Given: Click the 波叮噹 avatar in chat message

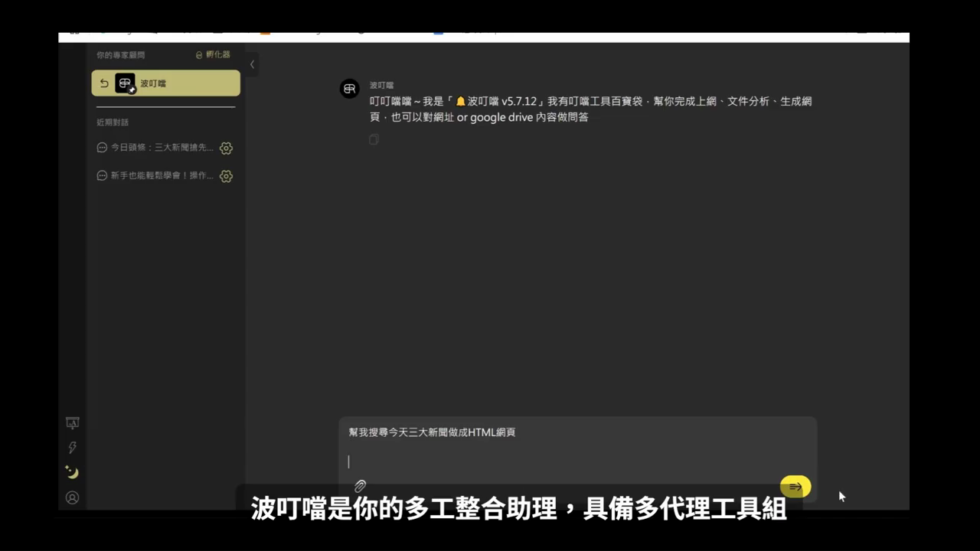Looking at the screenshot, I should pos(349,89).
